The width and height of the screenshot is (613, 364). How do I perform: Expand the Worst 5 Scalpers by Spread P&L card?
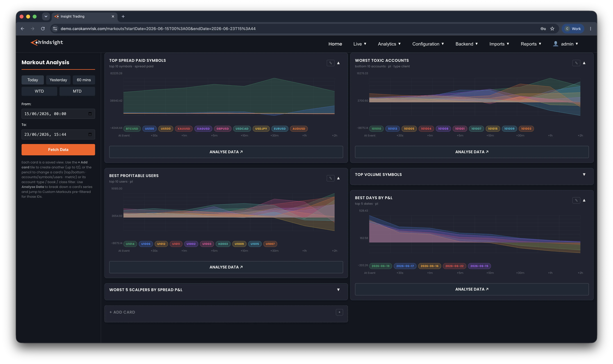[338, 290]
